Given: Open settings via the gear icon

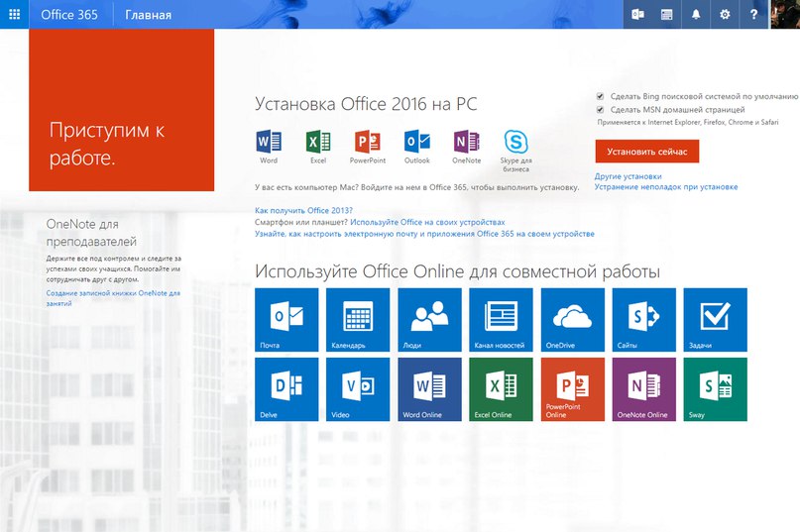Looking at the screenshot, I should click(x=725, y=14).
